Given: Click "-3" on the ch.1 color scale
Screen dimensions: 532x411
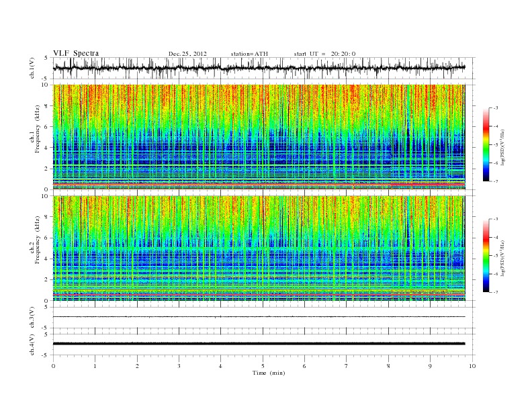Looking at the screenshot, I should click(x=496, y=108).
